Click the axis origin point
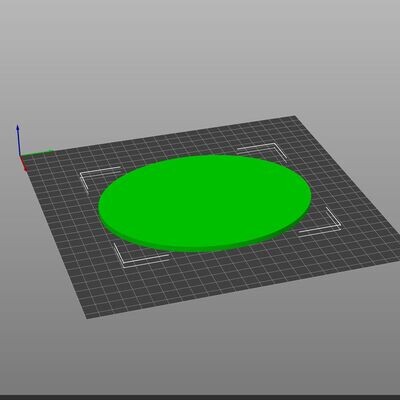Screen dimensions: 400x400 click(20, 156)
